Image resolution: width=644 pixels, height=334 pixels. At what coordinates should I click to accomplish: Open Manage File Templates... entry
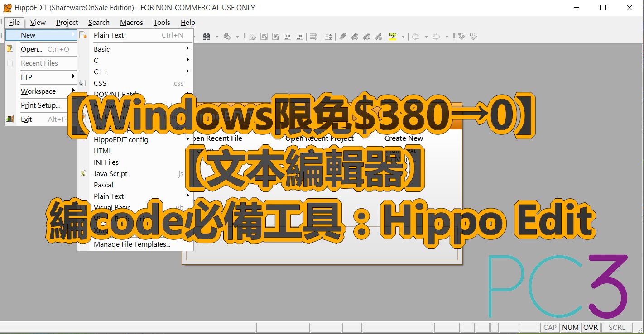pyautogui.click(x=135, y=244)
